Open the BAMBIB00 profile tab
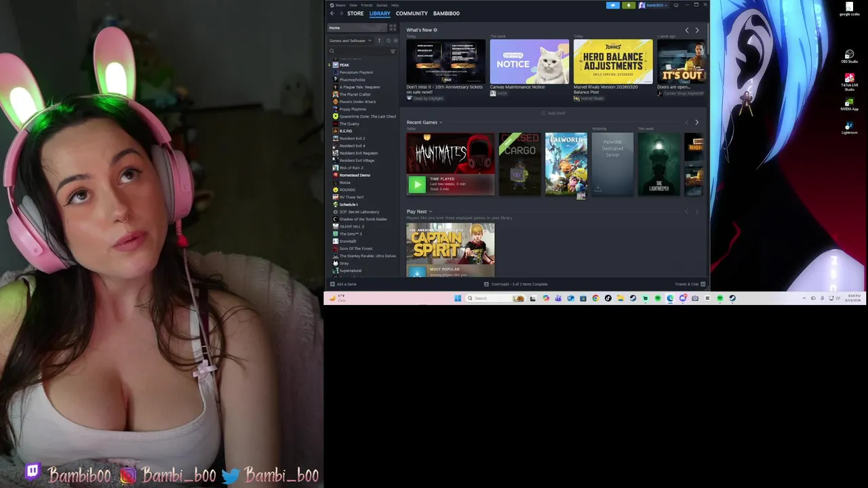 coord(446,14)
